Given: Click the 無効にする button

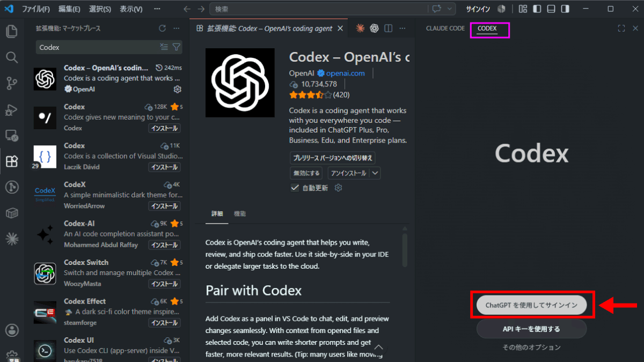Looking at the screenshot, I should [306, 173].
